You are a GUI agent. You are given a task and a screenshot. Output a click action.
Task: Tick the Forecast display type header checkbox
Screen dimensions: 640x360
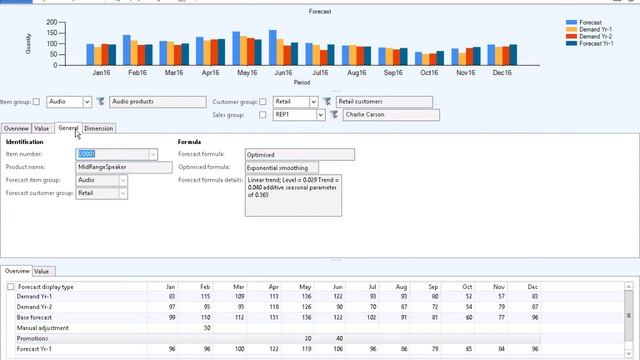11,287
